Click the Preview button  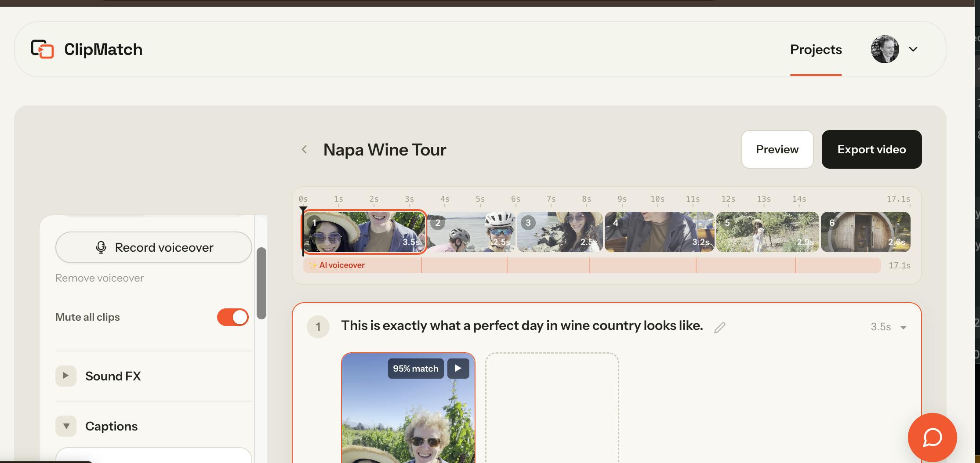point(777,149)
